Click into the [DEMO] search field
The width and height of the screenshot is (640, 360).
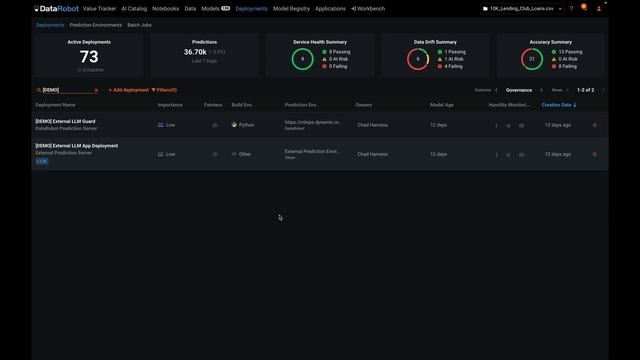pyautogui.click(x=67, y=90)
